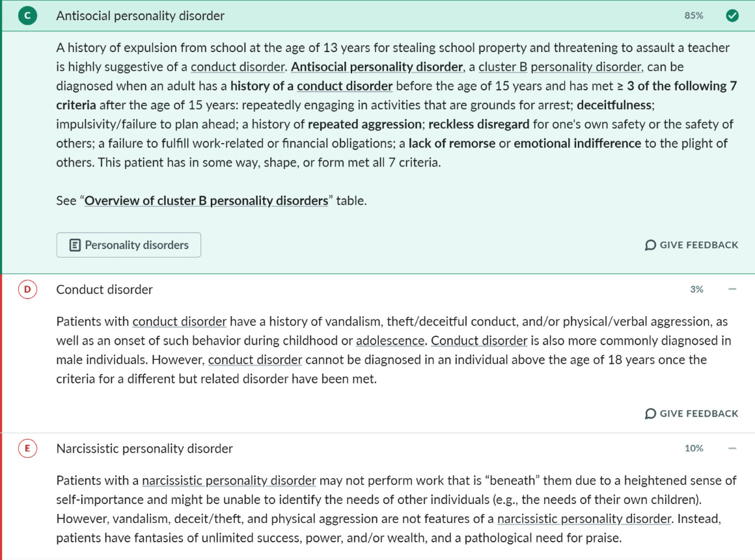Click the 85% answer statistic

pyautogui.click(x=694, y=16)
